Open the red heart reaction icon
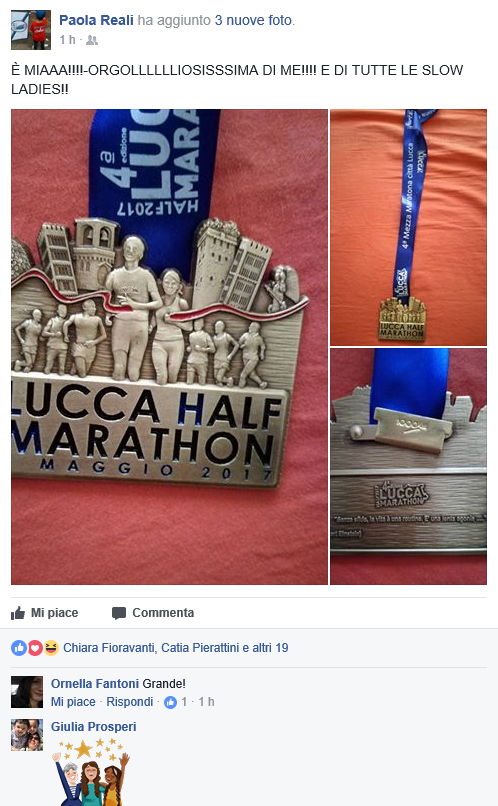 [x=35, y=648]
